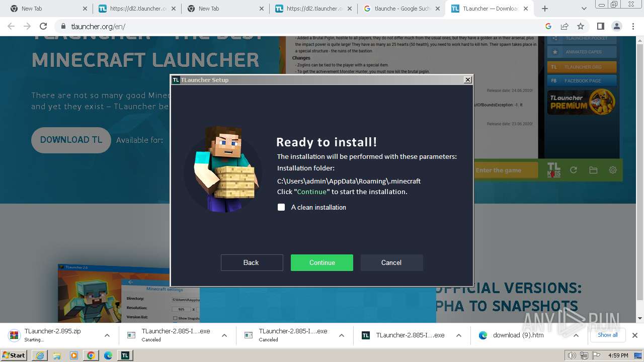The image size is (644, 362).
Task: Go Back in TLauncher Setup
Action: click(252, 262)
